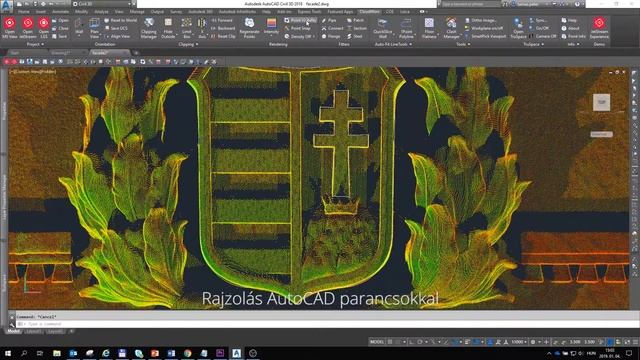Image resolution: width=640 pixels, height=360 pixels.
Task: Switch to the Home ribbon tab
Action: [x=23, y=12]
